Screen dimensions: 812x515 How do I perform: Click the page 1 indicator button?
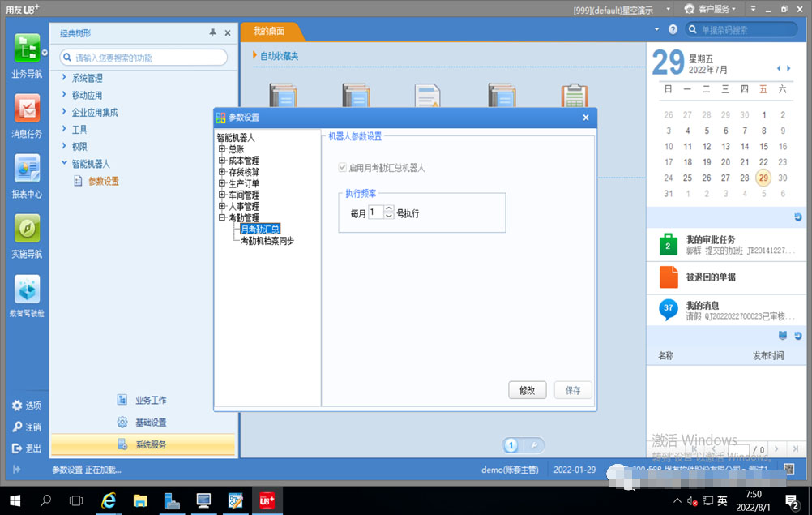(511, 445)
